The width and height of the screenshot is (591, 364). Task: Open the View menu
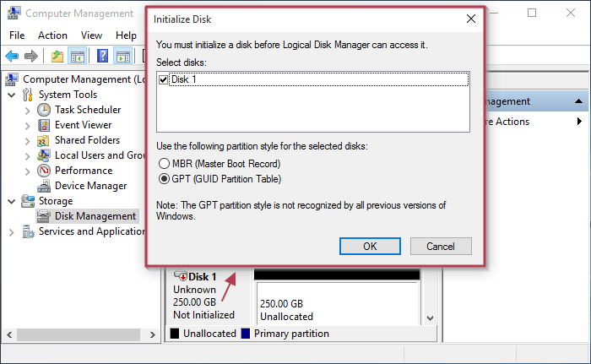click(x=91, y=35)
